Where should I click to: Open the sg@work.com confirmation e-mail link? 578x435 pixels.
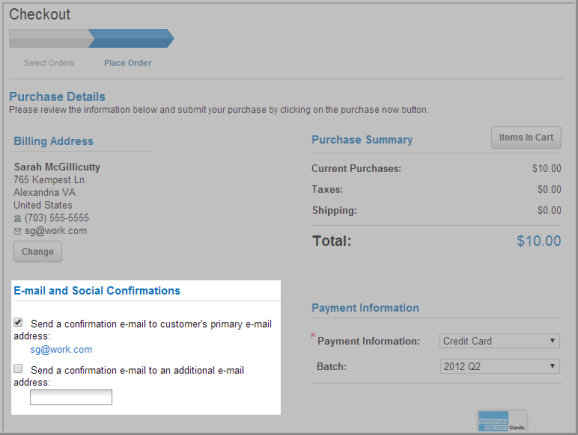(x=61, y=349)
